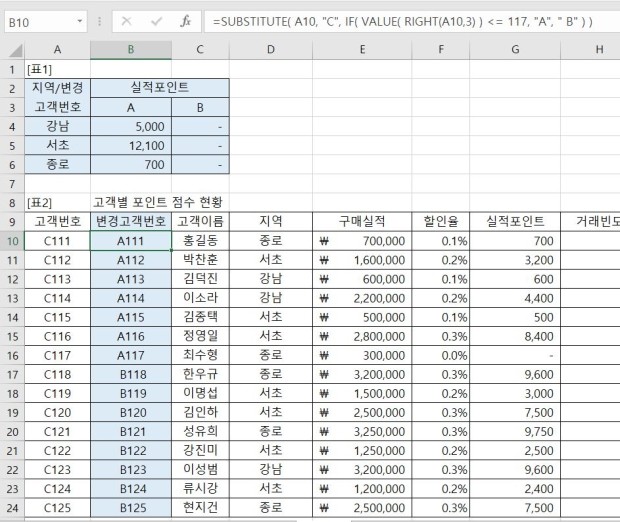This screenshot has width=620, height=522.
Task: Expand the Name Box dropdown arrow
Action: pos(80,21)
